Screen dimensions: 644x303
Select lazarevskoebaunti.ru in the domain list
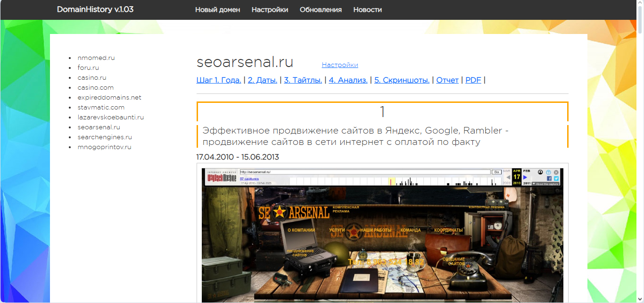(x=111, y=117)
